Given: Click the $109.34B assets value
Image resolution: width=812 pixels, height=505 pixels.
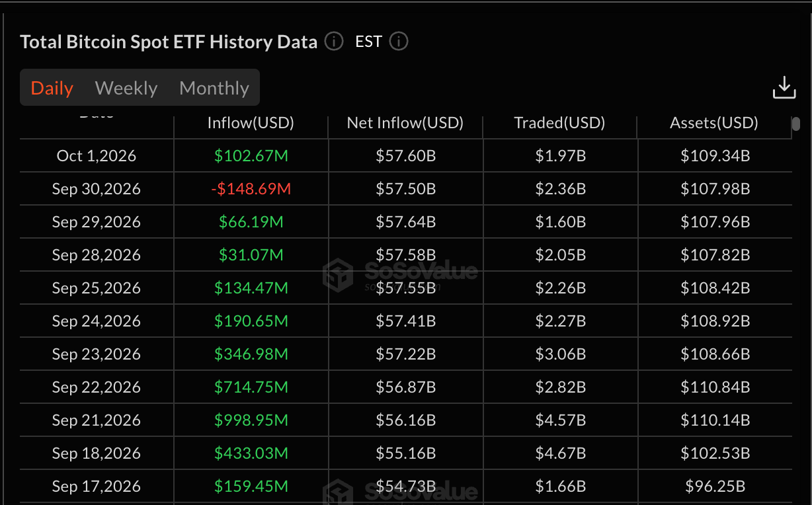Looking at the screenshot, I should click(x=715, y=156).
